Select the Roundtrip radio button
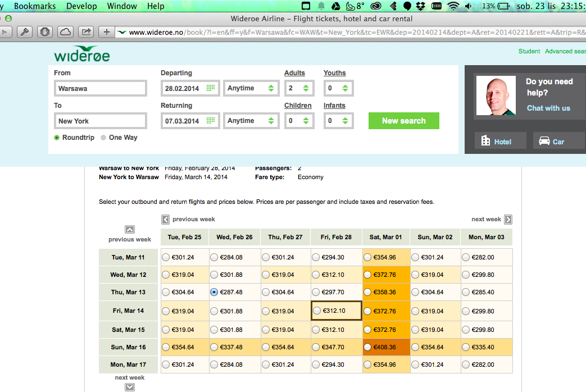586x392 pixels. coord(57,138)
